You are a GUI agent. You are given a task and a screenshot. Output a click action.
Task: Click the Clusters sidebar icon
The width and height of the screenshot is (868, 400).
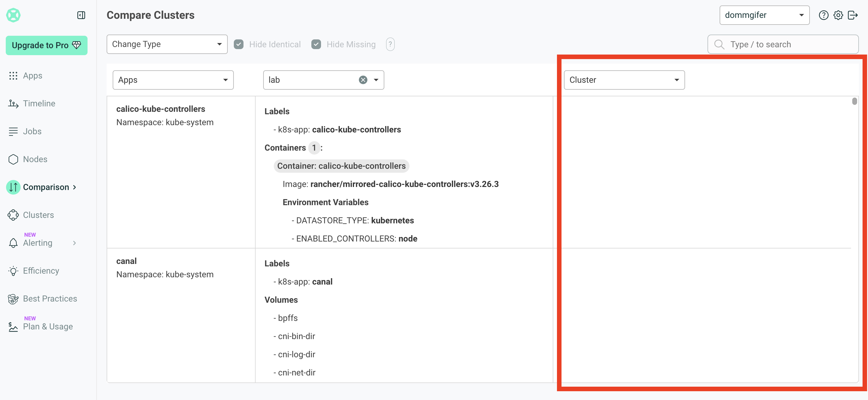13,215
